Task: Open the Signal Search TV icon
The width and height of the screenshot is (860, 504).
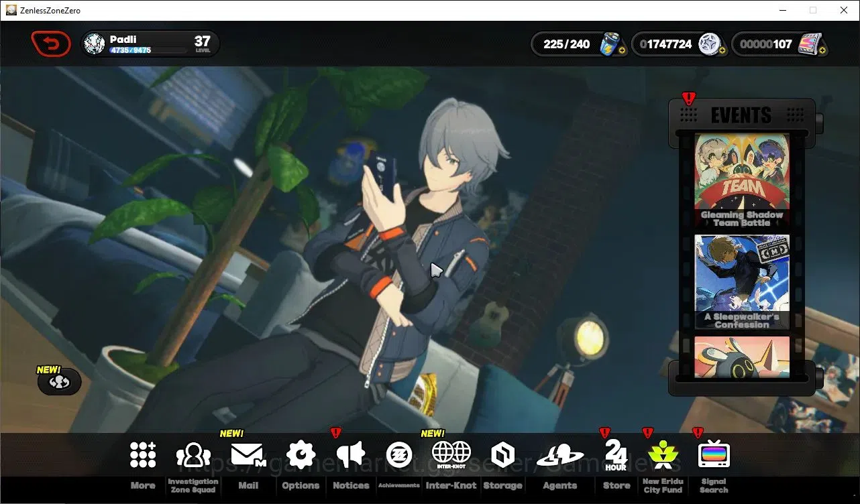Action: pos(714,455)
